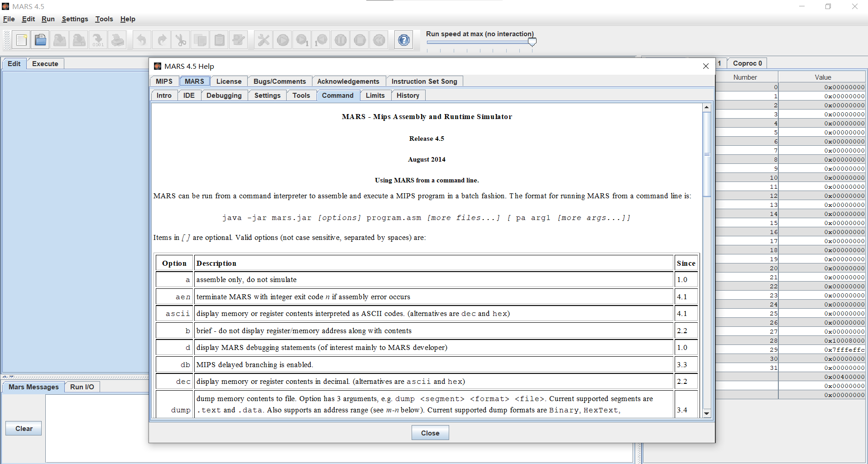The width and height of the screenshot is (868, 464).
Task: Select the Command sub-tab
Action: 338,96
